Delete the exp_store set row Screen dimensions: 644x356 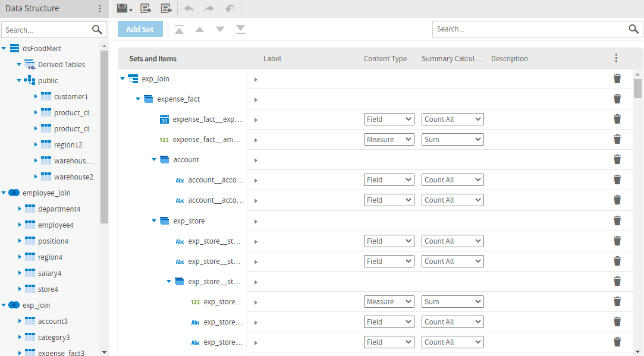[x=617, y=220]
